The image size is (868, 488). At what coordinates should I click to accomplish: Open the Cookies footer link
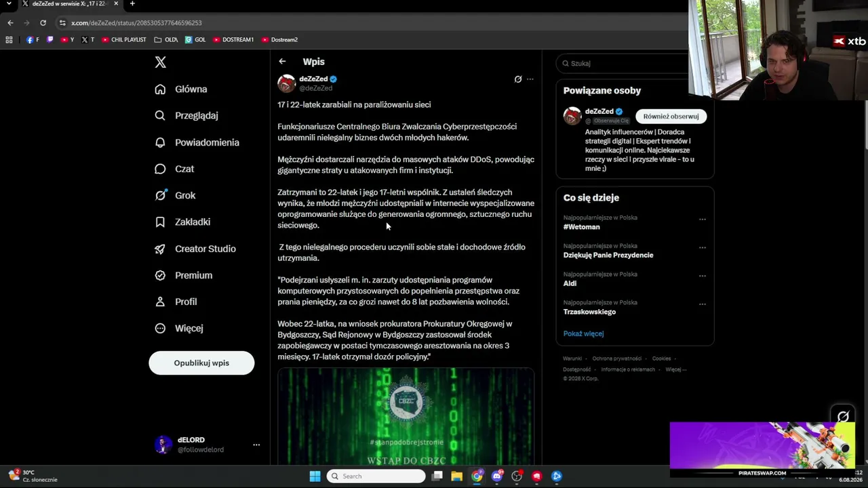661,359
